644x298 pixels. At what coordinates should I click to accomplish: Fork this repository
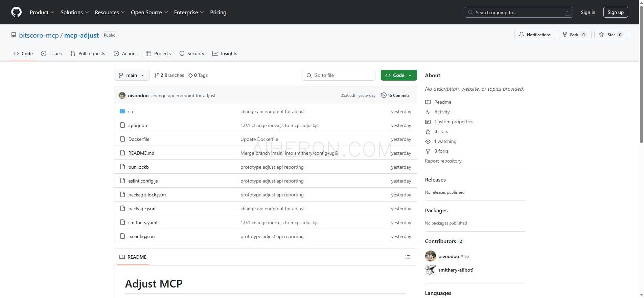(x=574, y=35)
